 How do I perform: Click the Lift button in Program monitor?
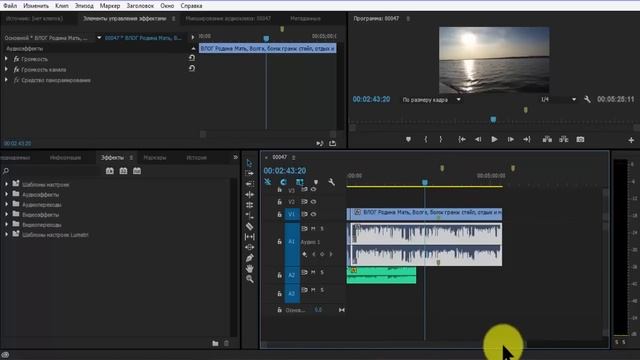pyautogui.click(x=547, y=140)
